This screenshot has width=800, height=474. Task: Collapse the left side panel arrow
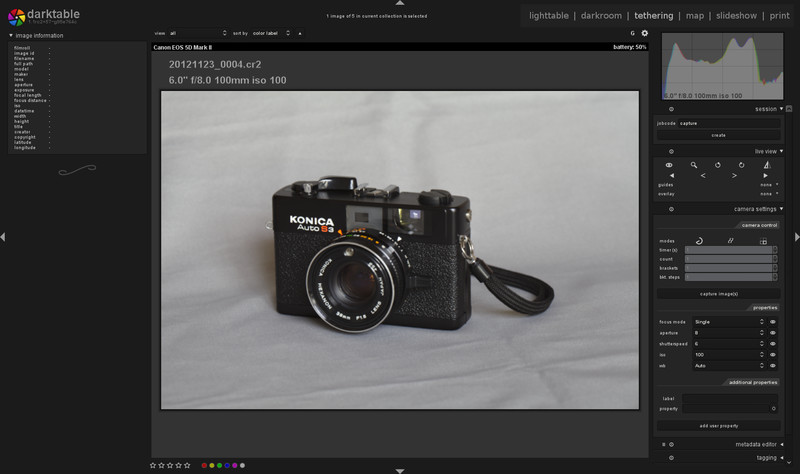coord(3,237)
